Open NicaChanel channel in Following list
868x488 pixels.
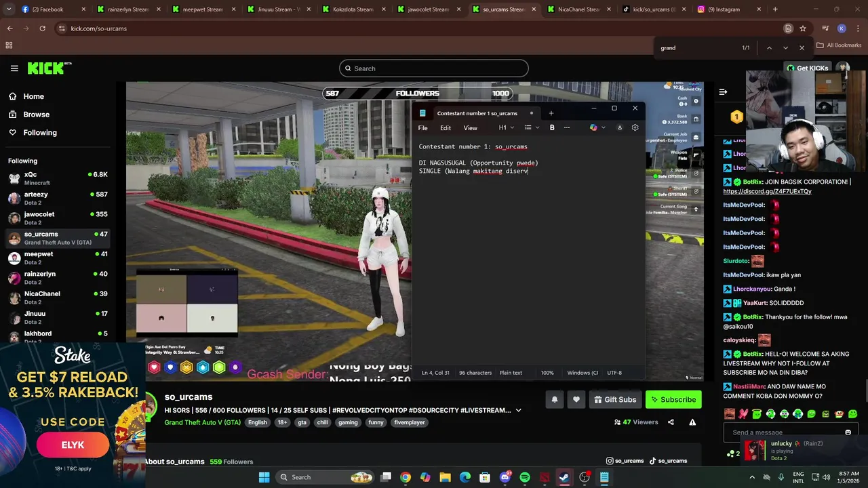58,298
